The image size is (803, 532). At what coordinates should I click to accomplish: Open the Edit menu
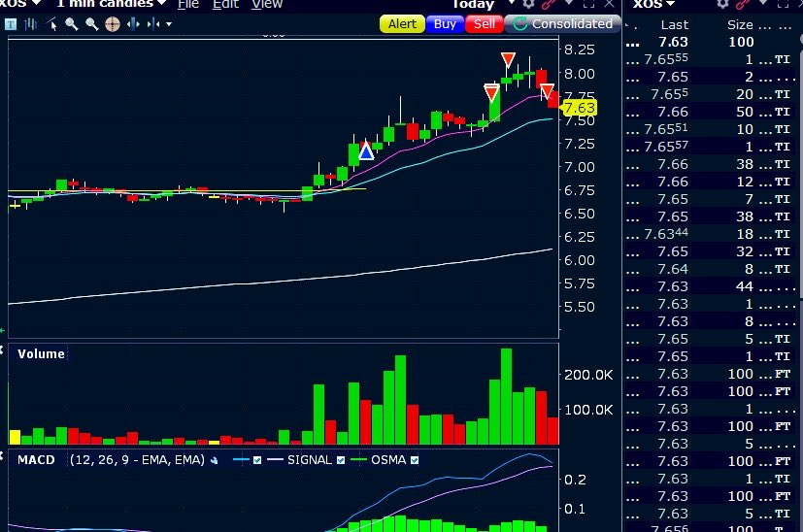[x=225, y=4]
